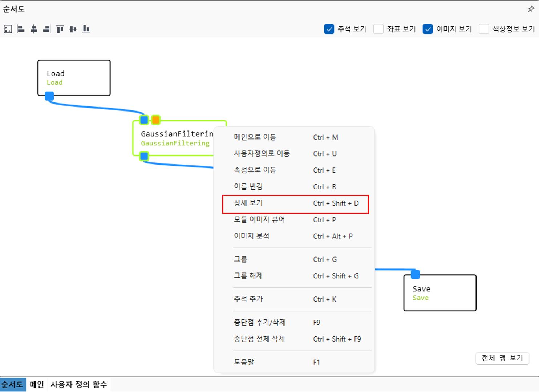539x392 pixels.
Task: Click the auto-arrange layout icon
Action: (x=8, y=29)
